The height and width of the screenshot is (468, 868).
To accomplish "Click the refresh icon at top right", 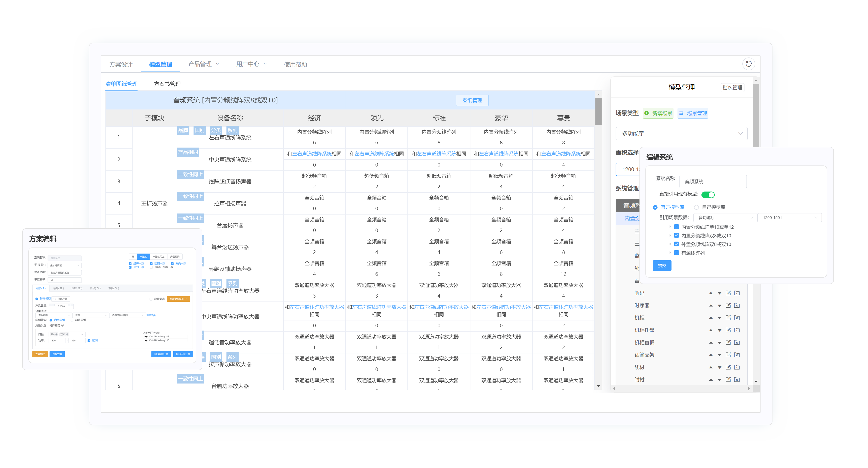I will [x=748, y=64].
